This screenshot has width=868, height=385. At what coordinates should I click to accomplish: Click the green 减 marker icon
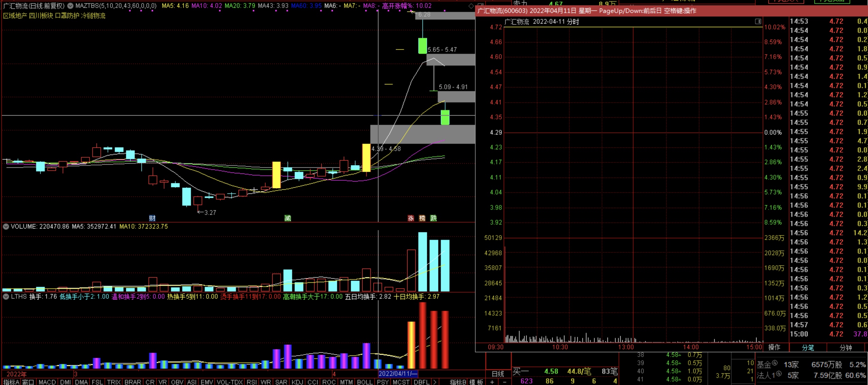click(288, 218)
